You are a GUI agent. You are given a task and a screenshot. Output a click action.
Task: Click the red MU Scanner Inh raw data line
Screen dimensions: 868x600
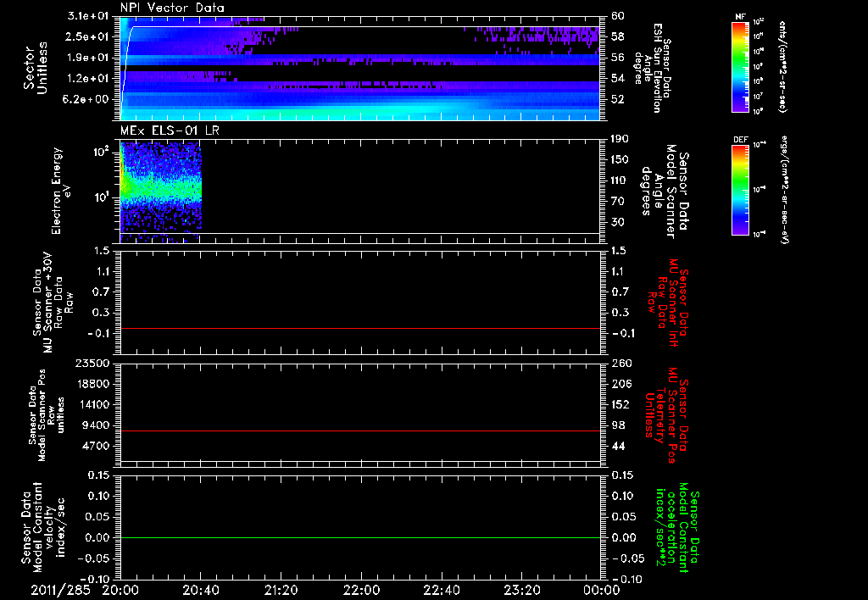click(359, 328)
